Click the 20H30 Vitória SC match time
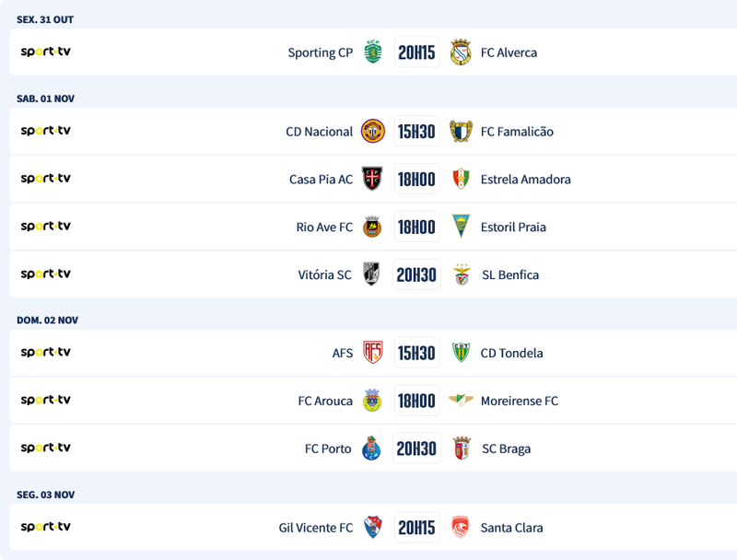This screenshot has width=737, height=560. (x=416, y=274)
